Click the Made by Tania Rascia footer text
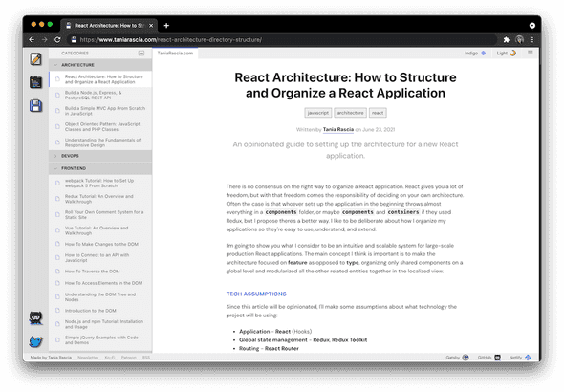This screenshot has height=392, width=564. tap(51, 358)
